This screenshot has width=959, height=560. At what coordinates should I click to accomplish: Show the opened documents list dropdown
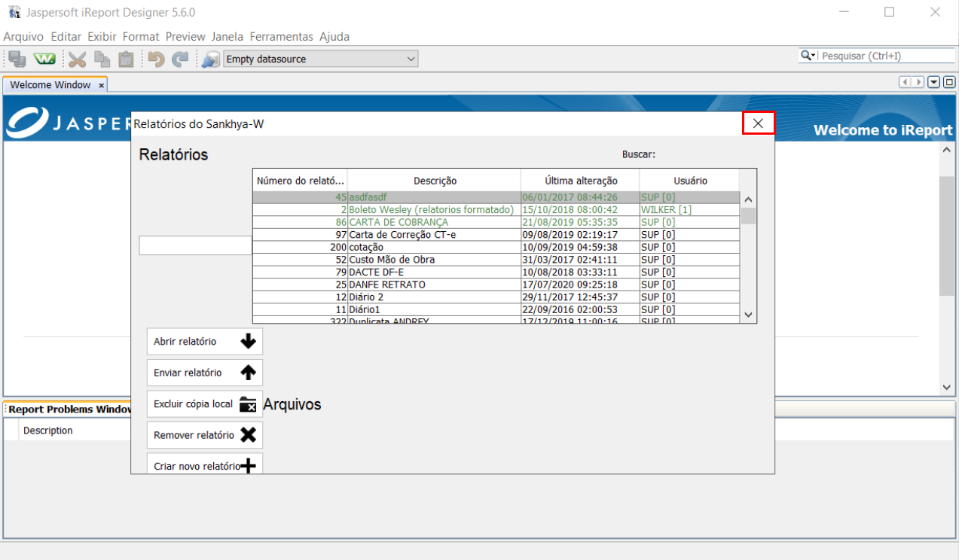pos(934,82)
